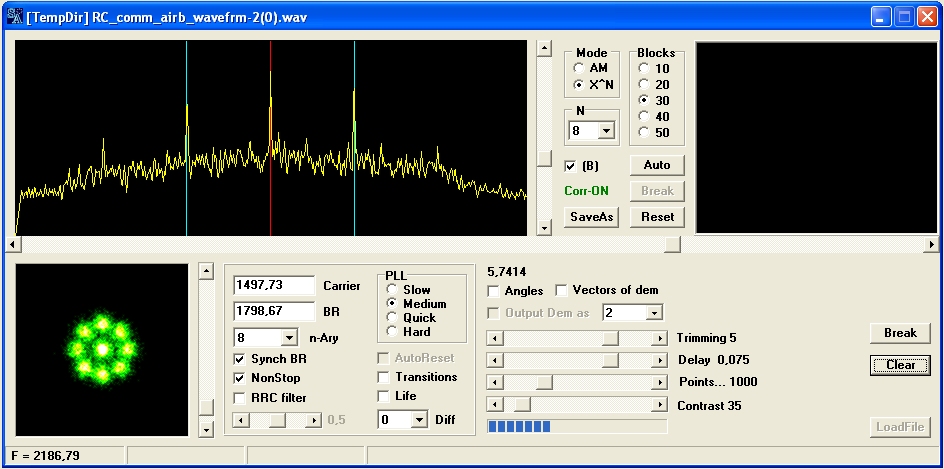Enable the RRC filter checkbox
Screen dimensions: 944x469
coord(240,398)
